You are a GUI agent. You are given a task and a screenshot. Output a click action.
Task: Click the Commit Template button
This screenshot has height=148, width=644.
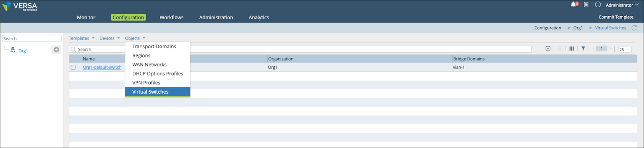(x=616, y=17)
